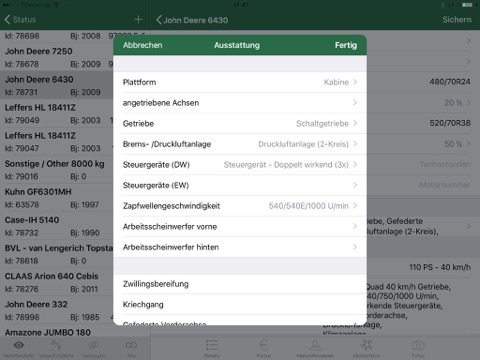Open the Verkauft/Entfernt filter tab

pyautogui.click(x=56, y=348)
